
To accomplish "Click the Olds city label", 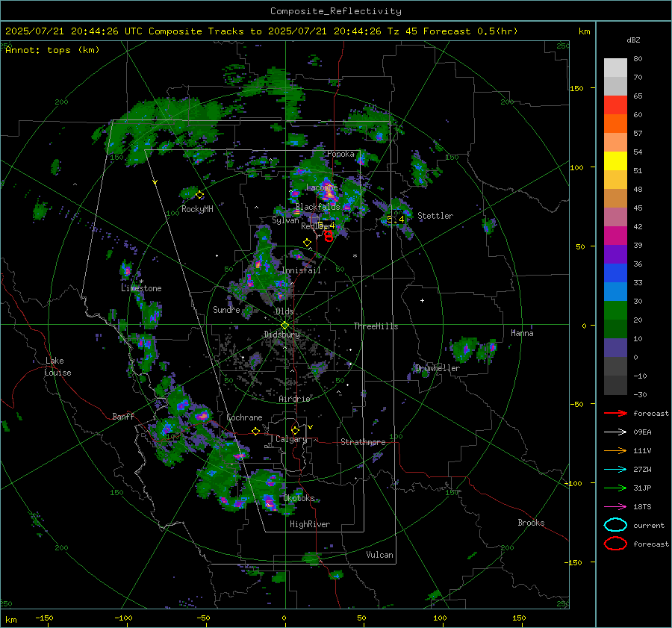I will [284, 311].
